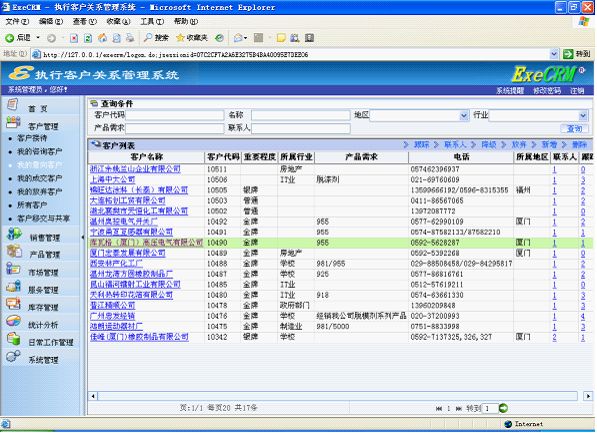Click the 搜索 magnifier toolbar button

[156, 38]
